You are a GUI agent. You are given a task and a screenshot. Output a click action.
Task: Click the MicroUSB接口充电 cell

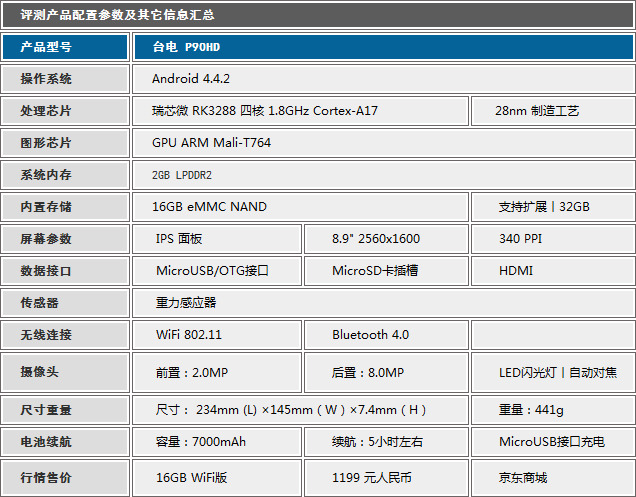tap(553, 442)
